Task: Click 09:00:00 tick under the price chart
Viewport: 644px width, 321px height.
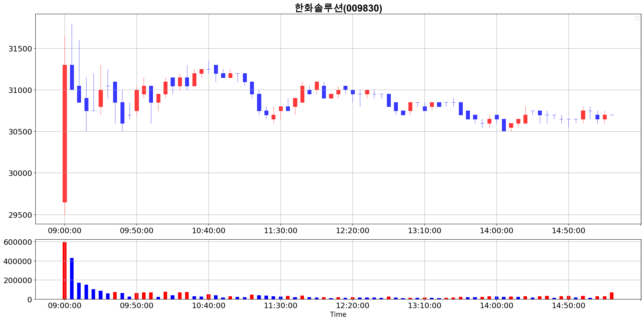Action: pyautogui.click(x=65, y=231)
